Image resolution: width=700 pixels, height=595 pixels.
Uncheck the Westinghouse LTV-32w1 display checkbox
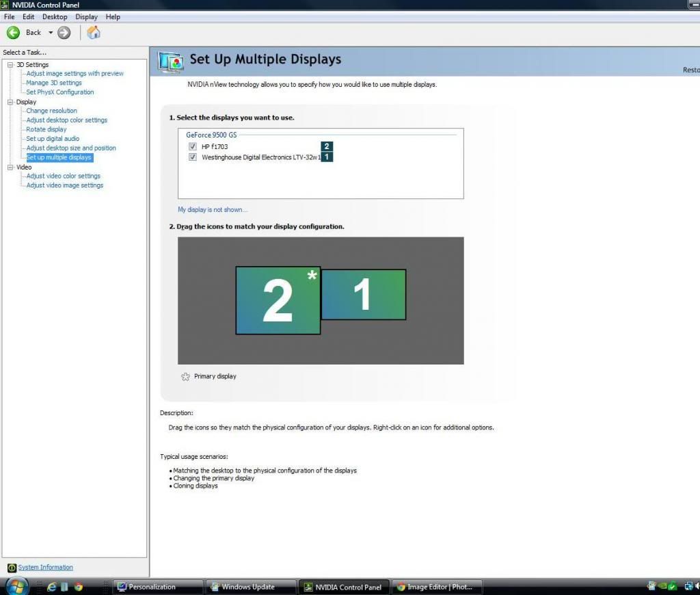coord(192,157)
